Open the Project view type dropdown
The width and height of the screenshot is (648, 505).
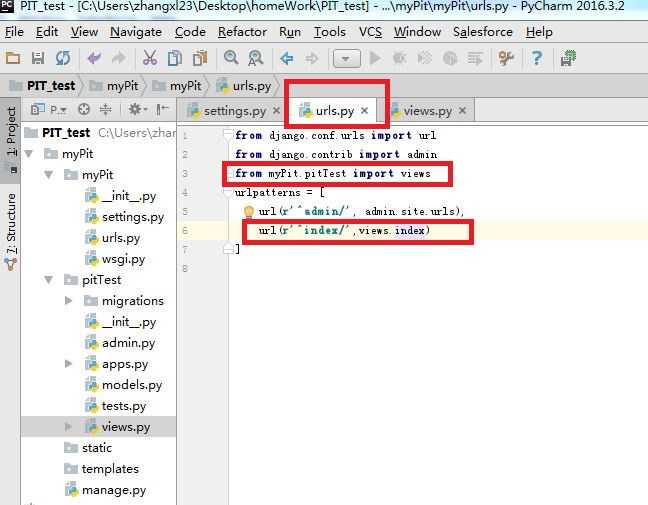pyautogui.click(x=49, y=110)
